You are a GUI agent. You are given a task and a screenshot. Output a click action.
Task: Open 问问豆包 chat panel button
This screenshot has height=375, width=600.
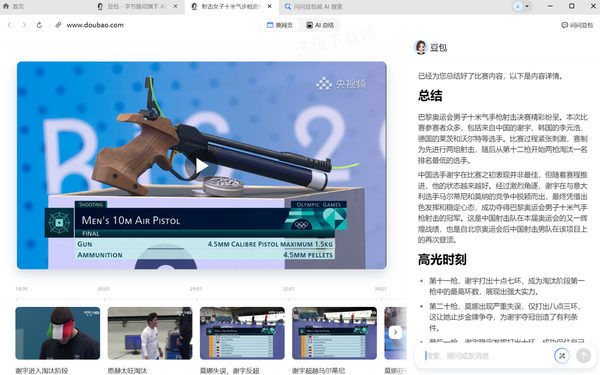pyautogui.click(x=577, y=25)
